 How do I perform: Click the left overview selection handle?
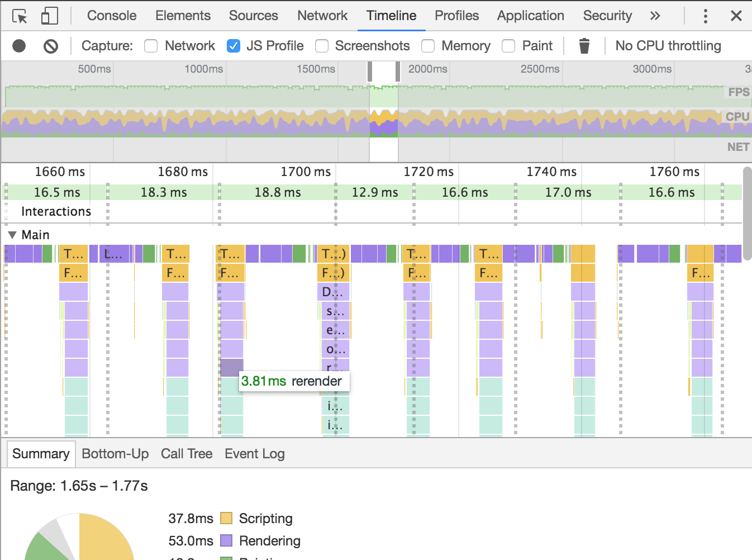tap(370, 72)
